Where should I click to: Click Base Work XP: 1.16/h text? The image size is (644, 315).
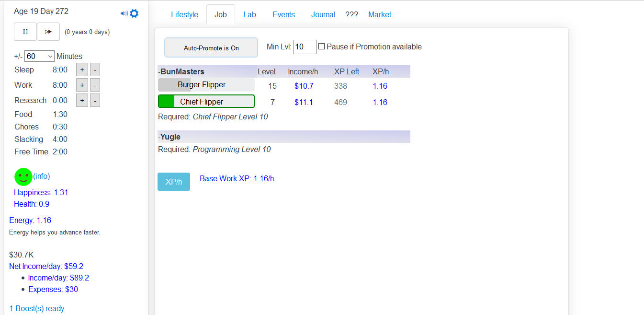coord(237,178)
